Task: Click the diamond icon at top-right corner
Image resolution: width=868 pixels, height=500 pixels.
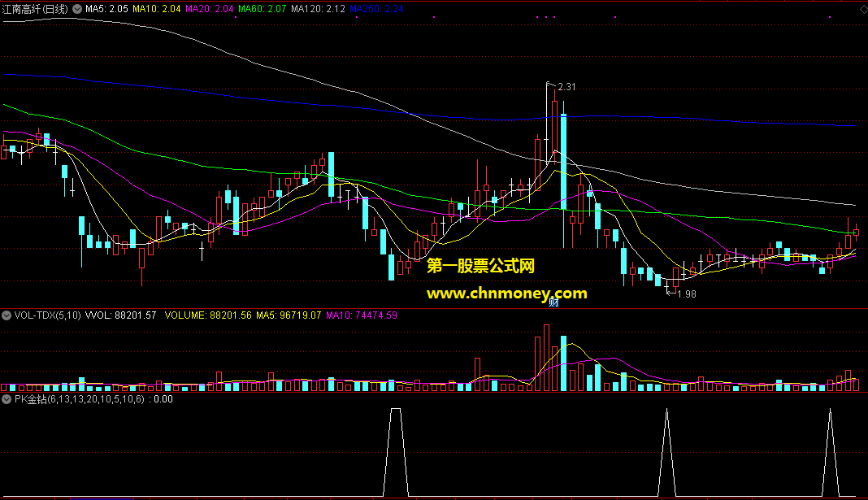Action: click(864, 10)
